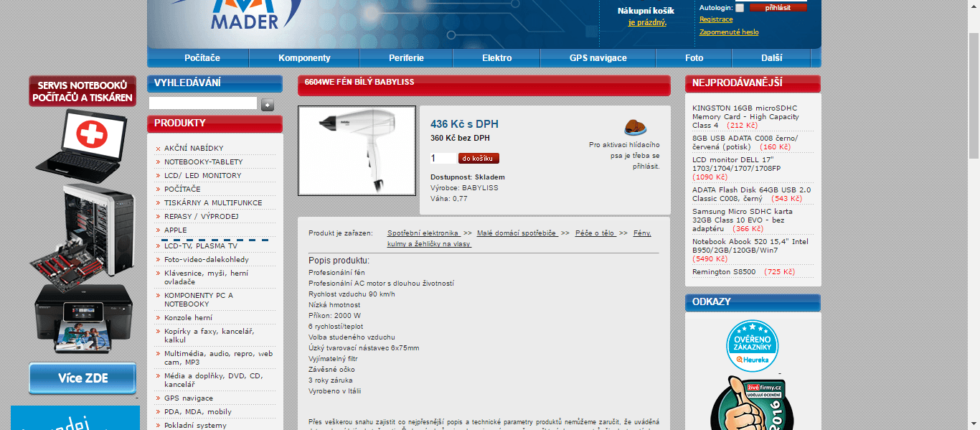This screenshot has height=430, width=980.
Task: Open KINGSTON 16GB microSDHC bestseller
Action: [x=745, y=116]
